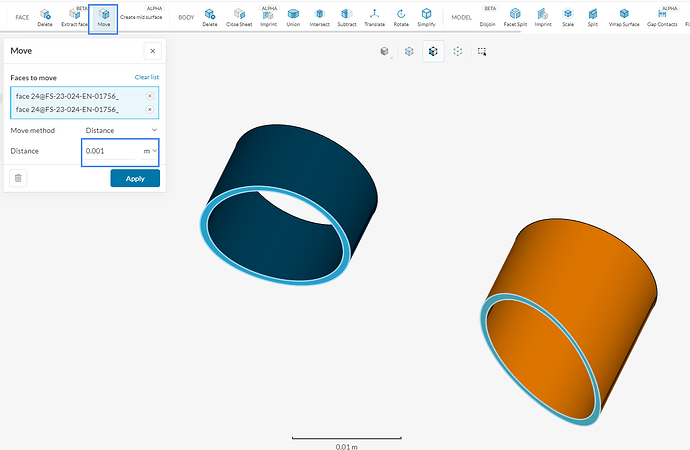Open the Move method dropdown

coord(120,130)
